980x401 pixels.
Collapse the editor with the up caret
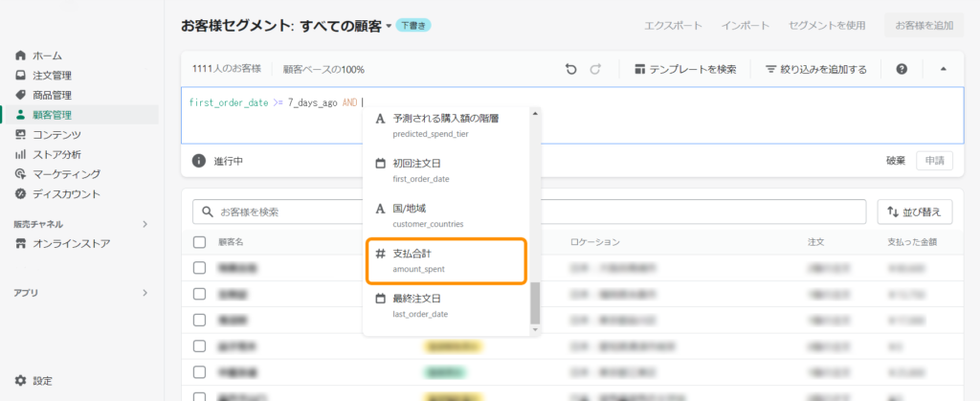pos(943,69)
